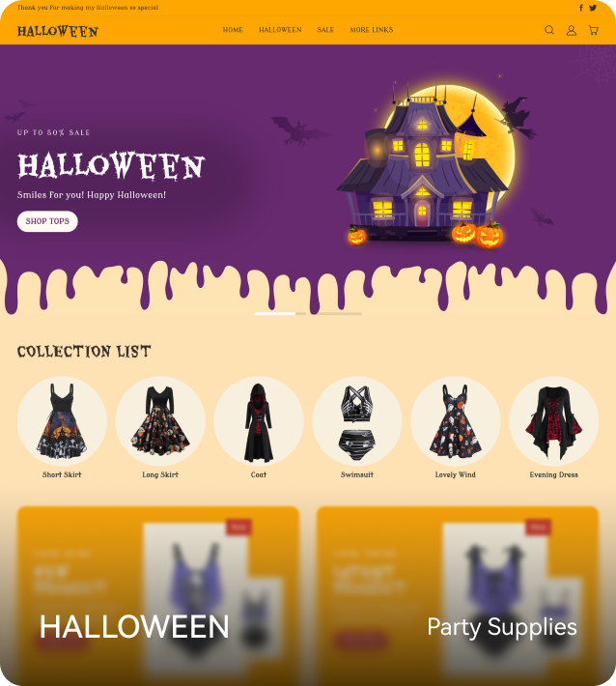Open the Swimsuit collection image
This screenshot has height=686, width=616.
[356, 421]
